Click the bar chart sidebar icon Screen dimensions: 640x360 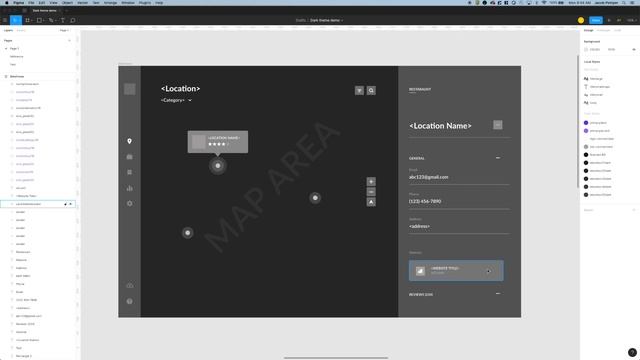[x=129, y=188]
